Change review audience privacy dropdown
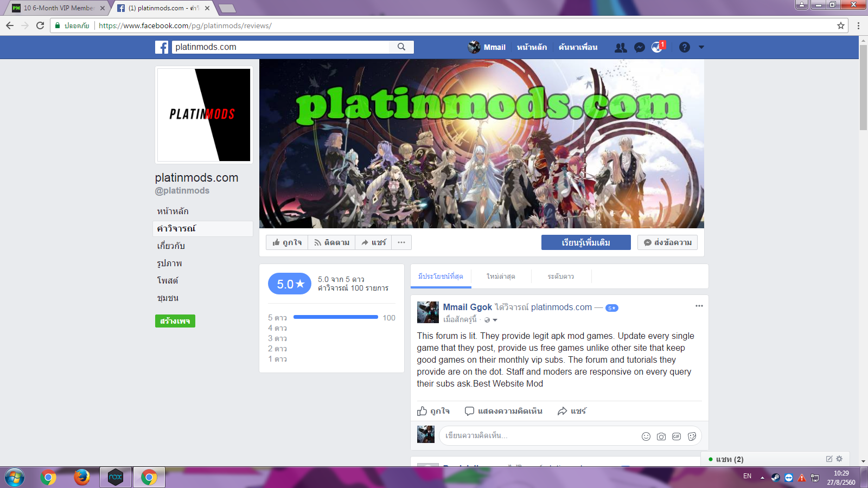Viewport: 868px width, 488px height. (491, 320)
